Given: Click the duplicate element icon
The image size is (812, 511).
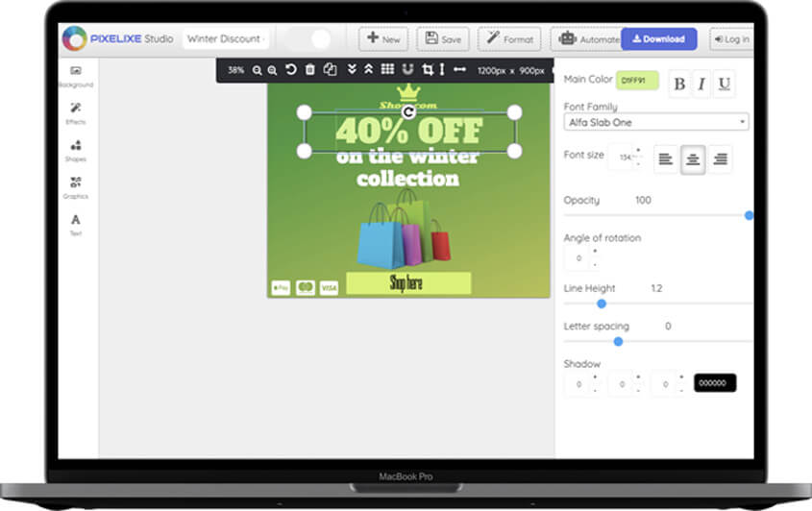Looking at the screenshot, I should (330, 70).
